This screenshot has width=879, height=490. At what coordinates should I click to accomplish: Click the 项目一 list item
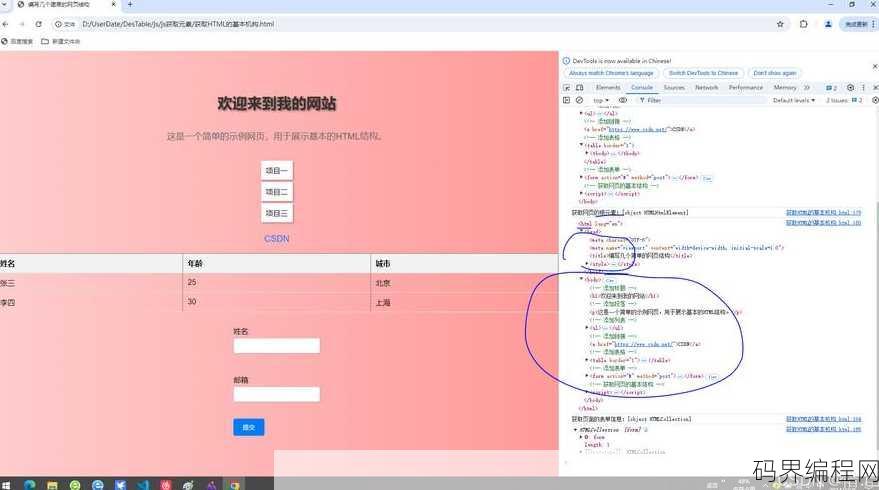276,170
